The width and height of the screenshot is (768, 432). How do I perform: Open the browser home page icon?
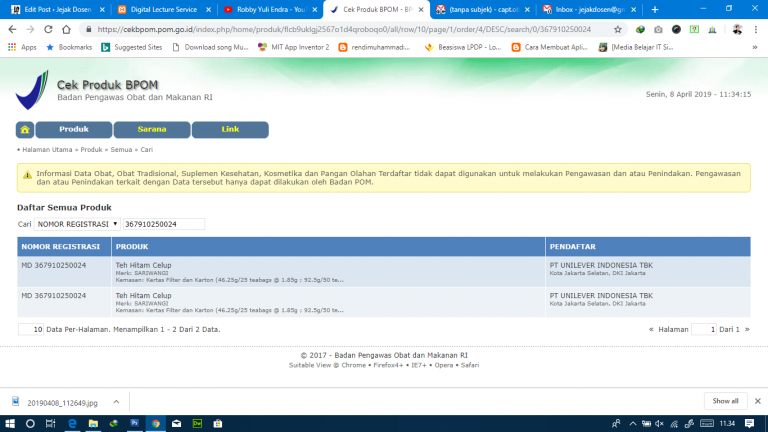tap(66, 29)
